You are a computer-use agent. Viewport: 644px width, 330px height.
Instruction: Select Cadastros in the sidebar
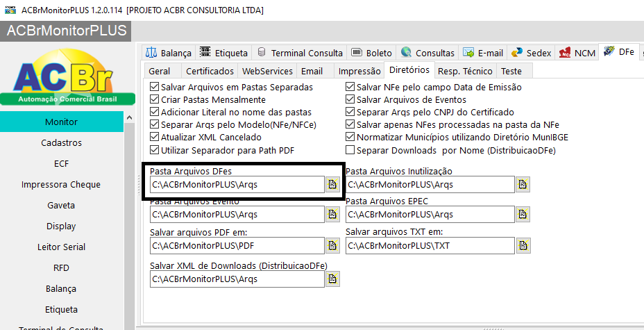[x=62, y=142]
